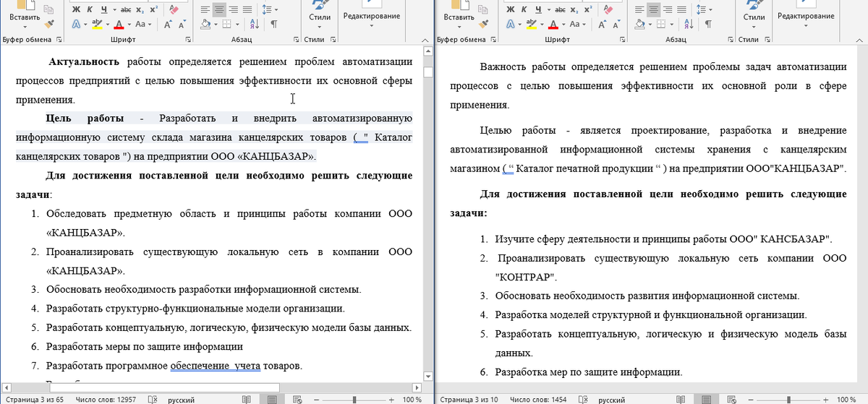Click Underline (Ч) in left Word window
The width and height of the screenshot is (868, 404).
[x=104, y=9]
